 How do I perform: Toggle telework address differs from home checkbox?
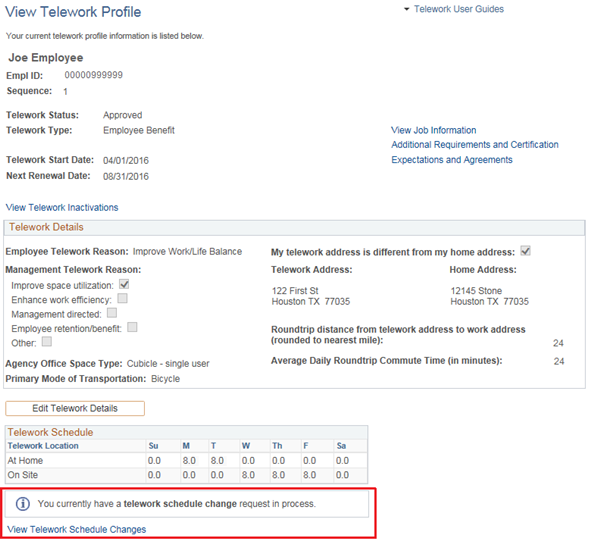pos(526,251)
